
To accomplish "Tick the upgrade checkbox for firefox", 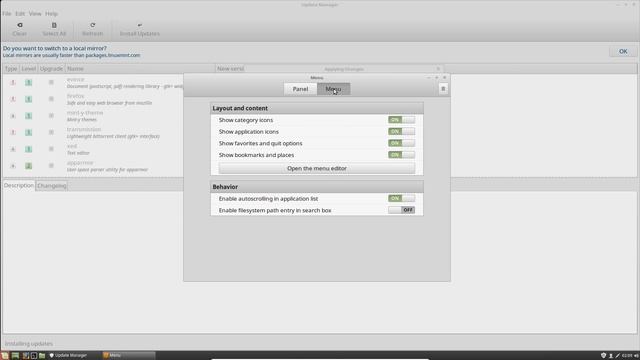I will pos(51,99).
